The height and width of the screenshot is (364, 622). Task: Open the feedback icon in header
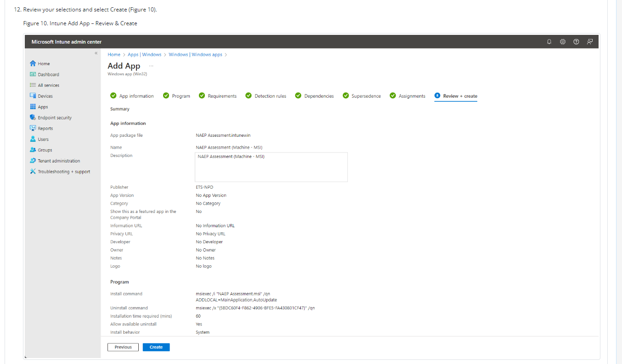click(590, 42)
